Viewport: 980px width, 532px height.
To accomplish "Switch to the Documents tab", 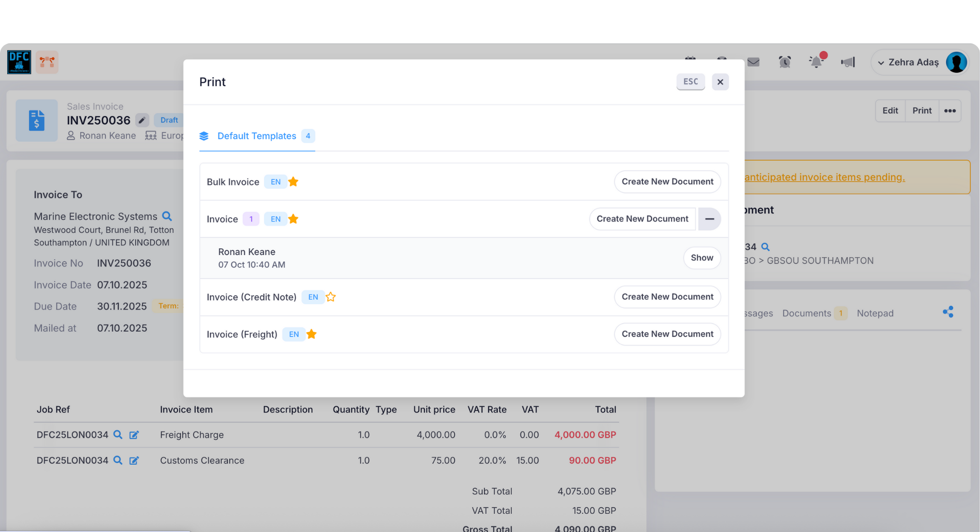I will coord(806,313).
